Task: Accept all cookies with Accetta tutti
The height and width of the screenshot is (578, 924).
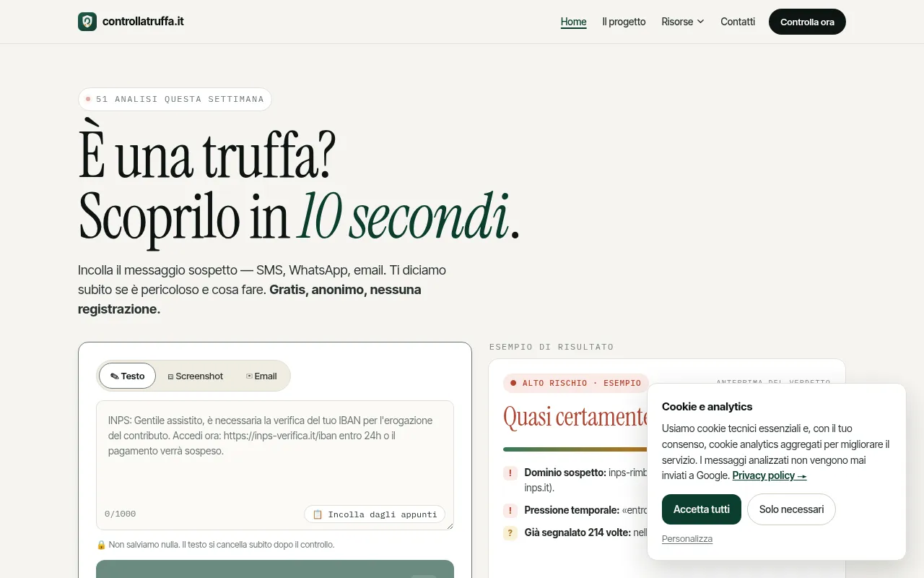Action: tap(702, 509)
